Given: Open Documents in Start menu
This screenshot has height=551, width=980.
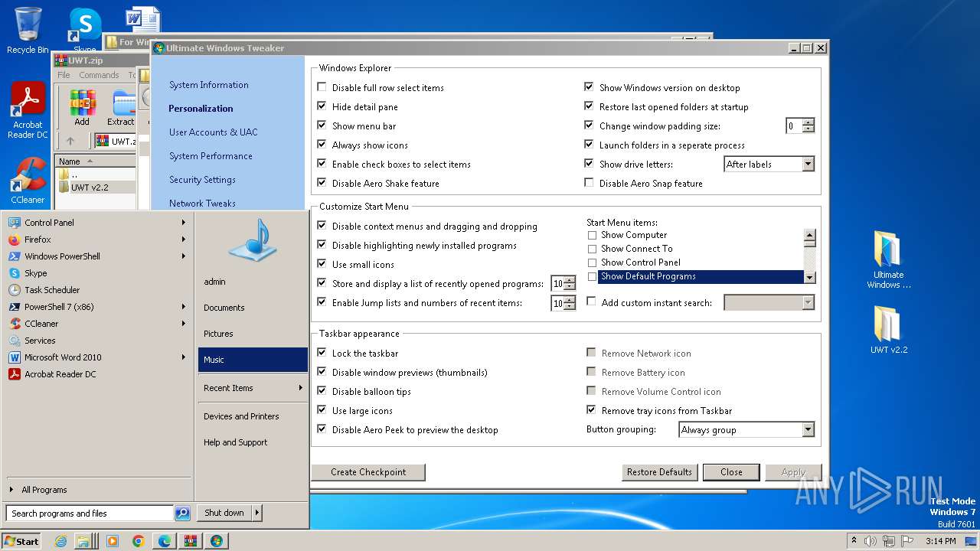Looking at the screenshot, I should point(253,308).
